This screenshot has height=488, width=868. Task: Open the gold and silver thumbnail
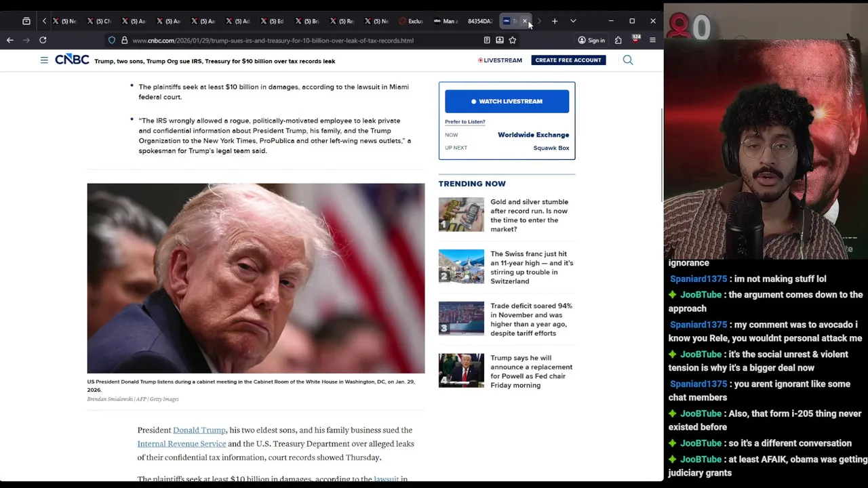pyautogui.click(x=461, y=214)
